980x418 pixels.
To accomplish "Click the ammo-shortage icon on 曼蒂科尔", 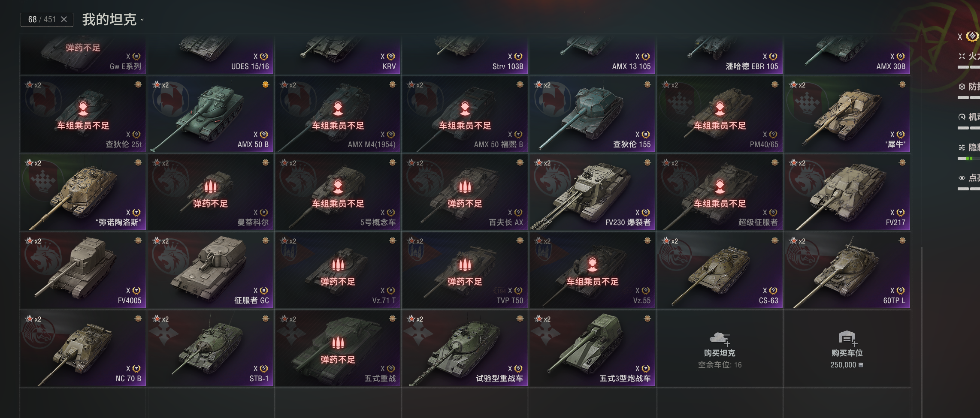I will (x=210, y=186).
